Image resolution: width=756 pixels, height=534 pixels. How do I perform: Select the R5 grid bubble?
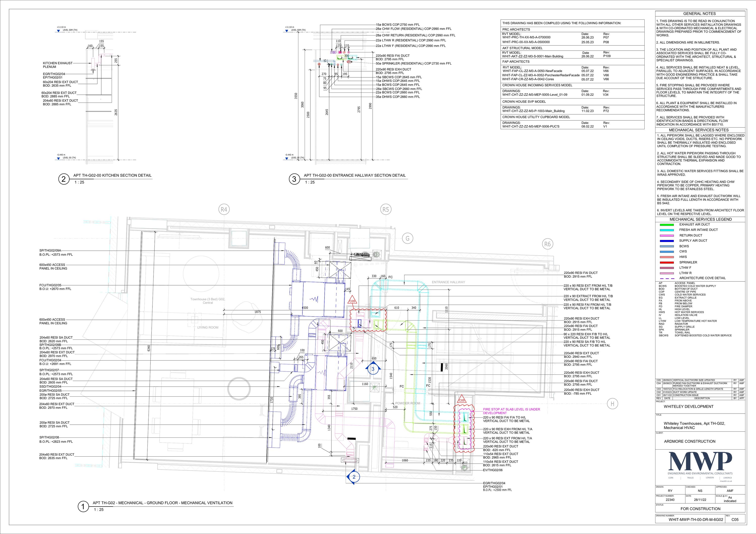point(385,209)
